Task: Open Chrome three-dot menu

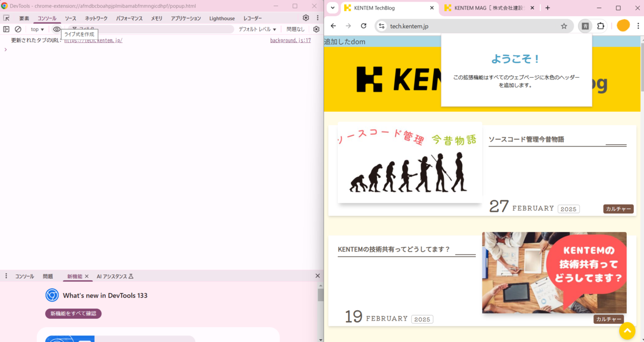Action: tap(638, 26)
